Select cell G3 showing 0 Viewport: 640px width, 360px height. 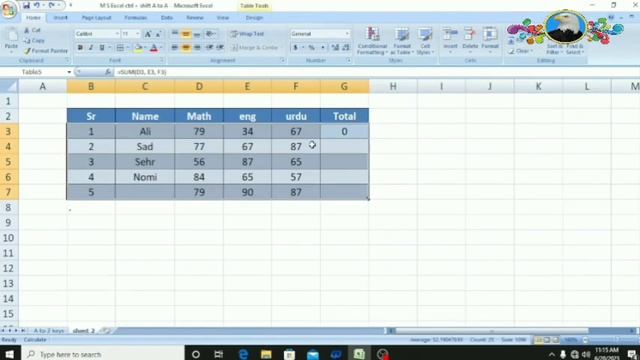344,131
